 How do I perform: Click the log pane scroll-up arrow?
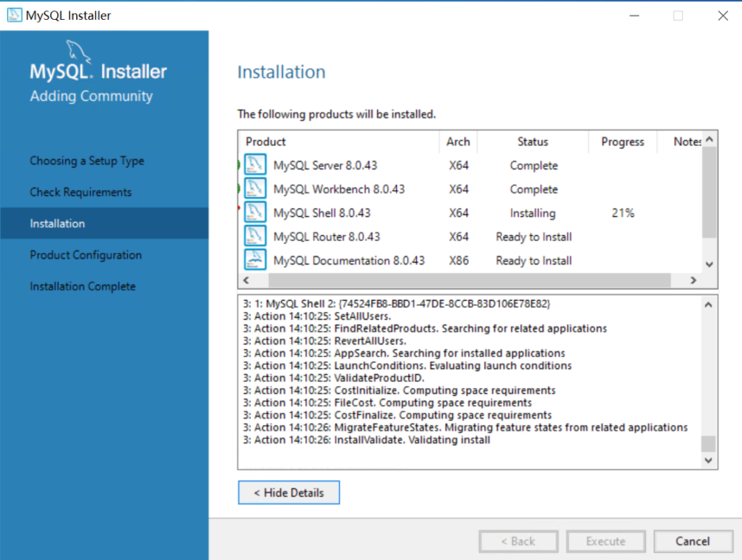pos(708,304)
